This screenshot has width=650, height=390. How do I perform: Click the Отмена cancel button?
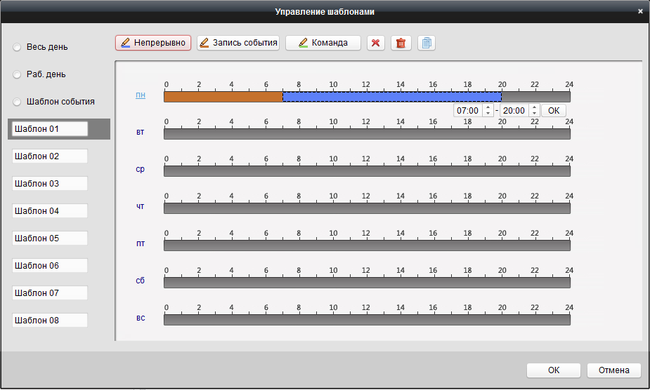coord(614,370)
